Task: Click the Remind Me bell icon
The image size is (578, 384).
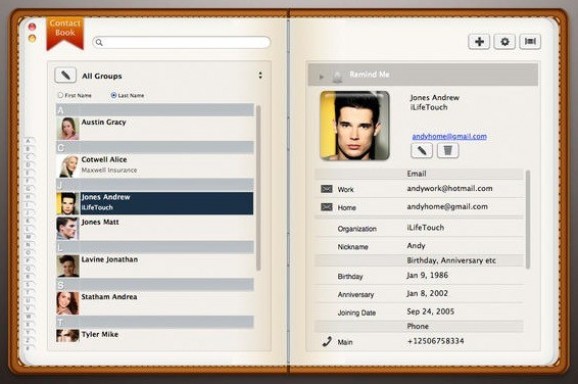Action: tap(337, 76)
